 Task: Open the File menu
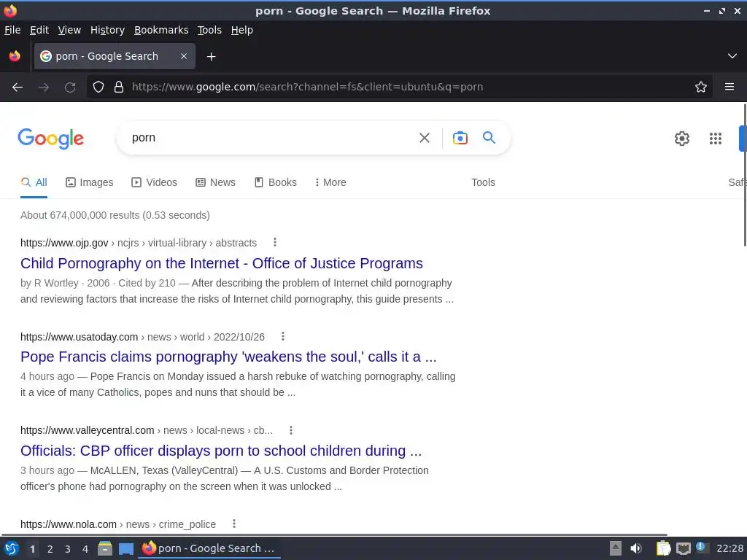point(12,30)
